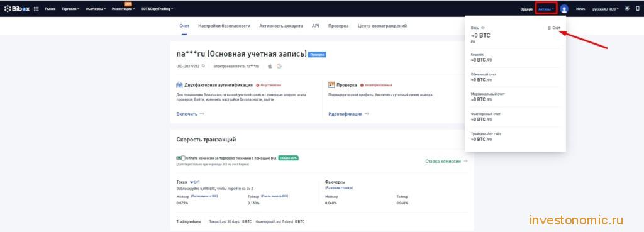Open Ставка комиссии link
This screenshot has width=644, height=232.
[x=447, y=162]
